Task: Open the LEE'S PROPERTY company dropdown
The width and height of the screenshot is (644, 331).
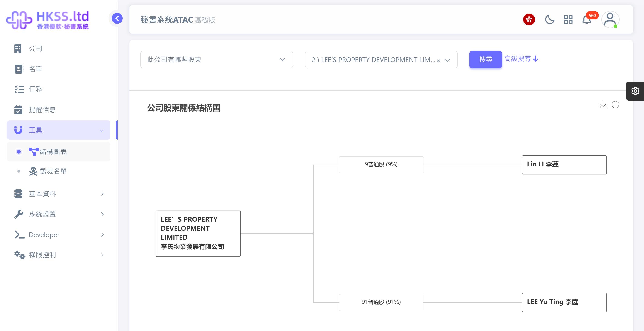Action: [381, 60]
